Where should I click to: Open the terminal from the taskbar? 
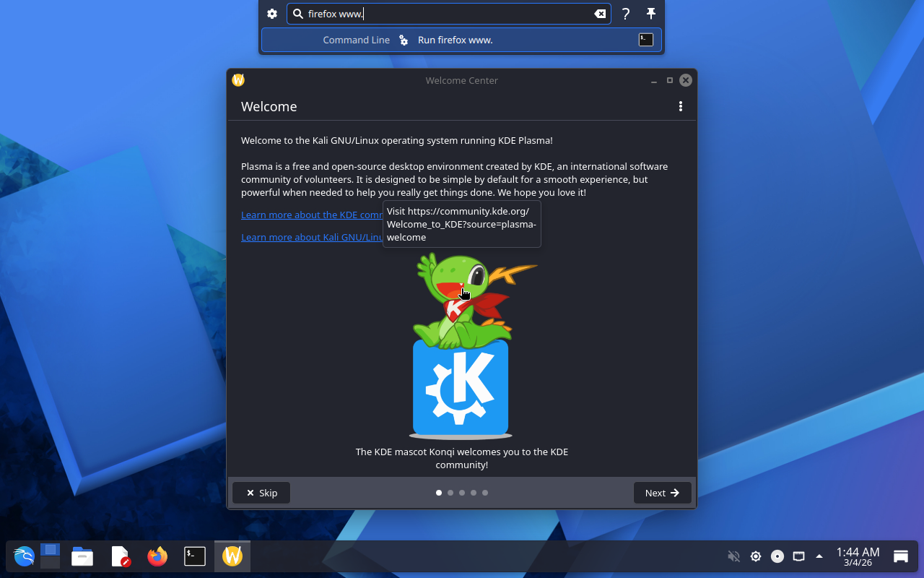pyautogui.click(x=195, y=556)
